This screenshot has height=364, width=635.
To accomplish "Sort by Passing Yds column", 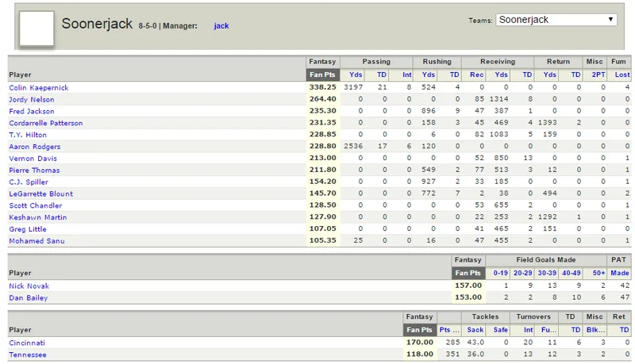I will (356, 75).
